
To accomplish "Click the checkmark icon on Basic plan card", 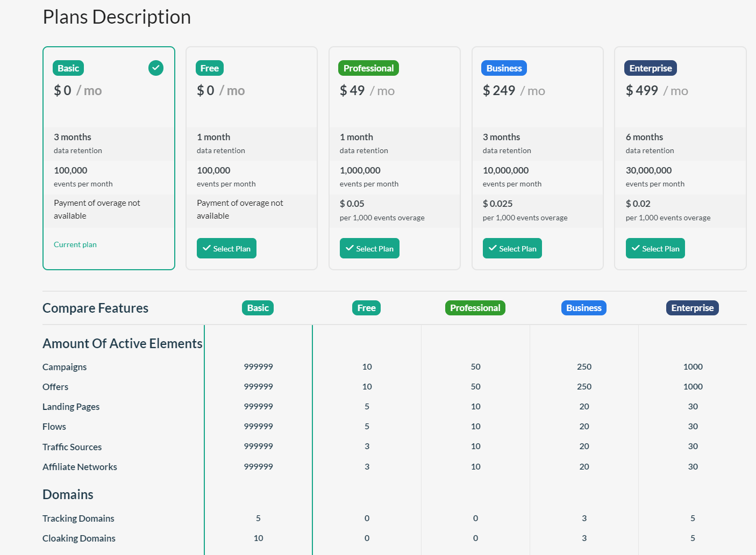I will click(156, 68).
